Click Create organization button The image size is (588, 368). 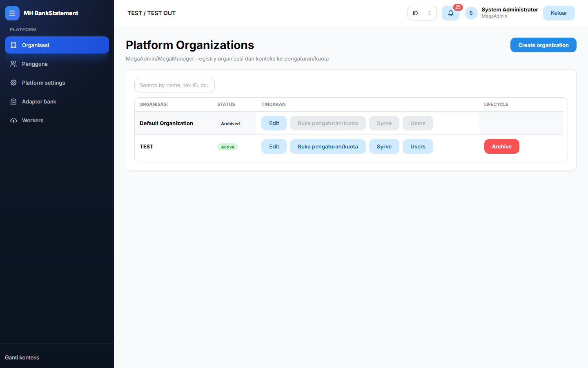tap(543, 45)
